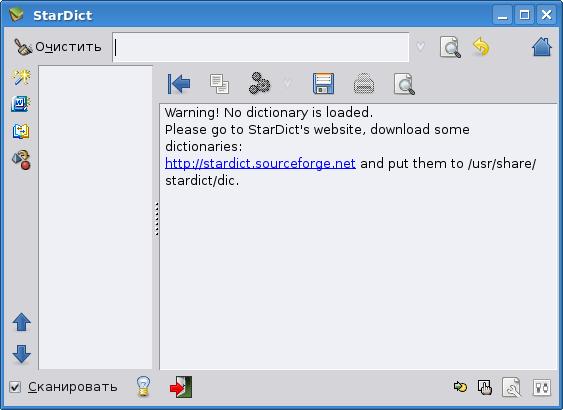Image resolution: width=563 pixels, height=410 pixels.
Task: Click the blue down arrow
Action: coord(22,354)
